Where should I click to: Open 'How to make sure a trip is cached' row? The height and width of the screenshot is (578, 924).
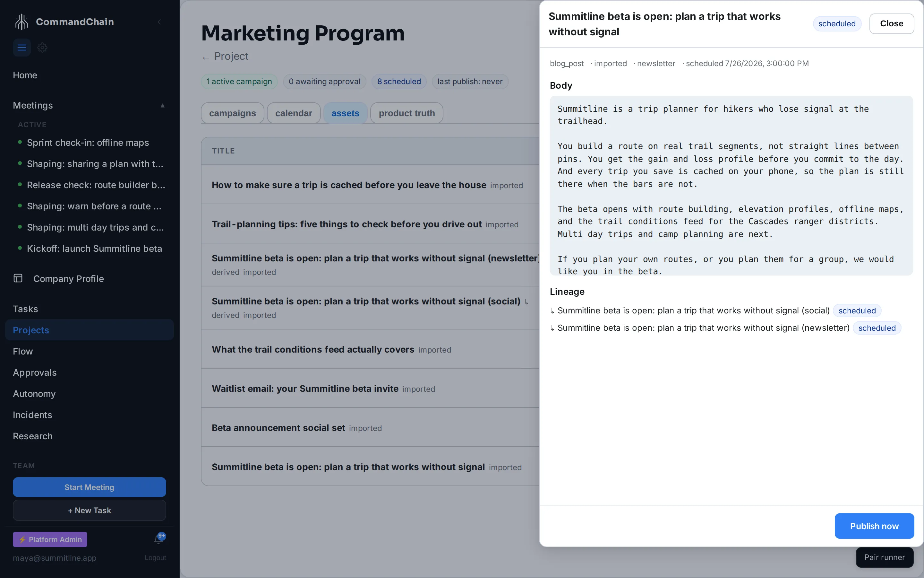click(370, 185)
